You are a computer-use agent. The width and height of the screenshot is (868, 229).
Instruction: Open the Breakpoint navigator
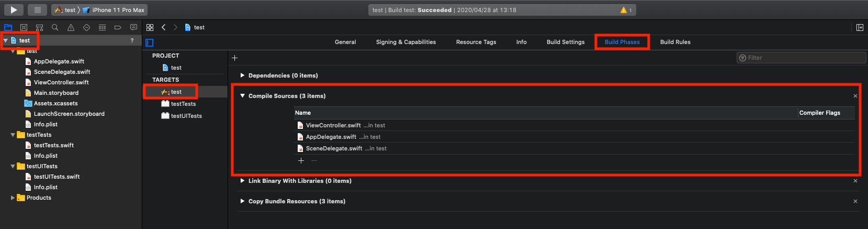tap(118, 27)
